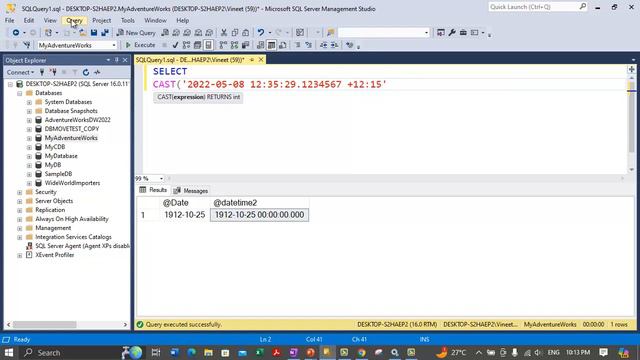Open the Connect dropdown in Object Explorer
Viewport: 640px width, 360px height.
pos(20,72)
